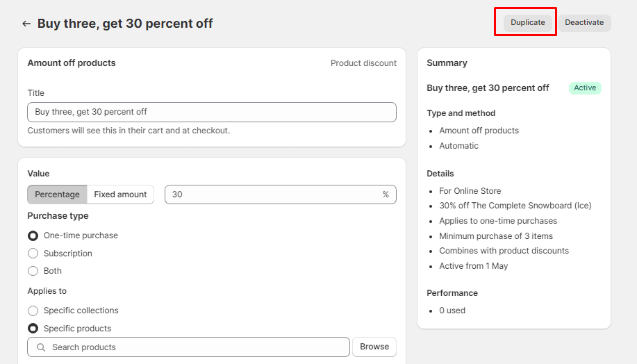This screenshot has height=364, width=637.
Task: Click the page heading at top
Action: coord(125,24)
